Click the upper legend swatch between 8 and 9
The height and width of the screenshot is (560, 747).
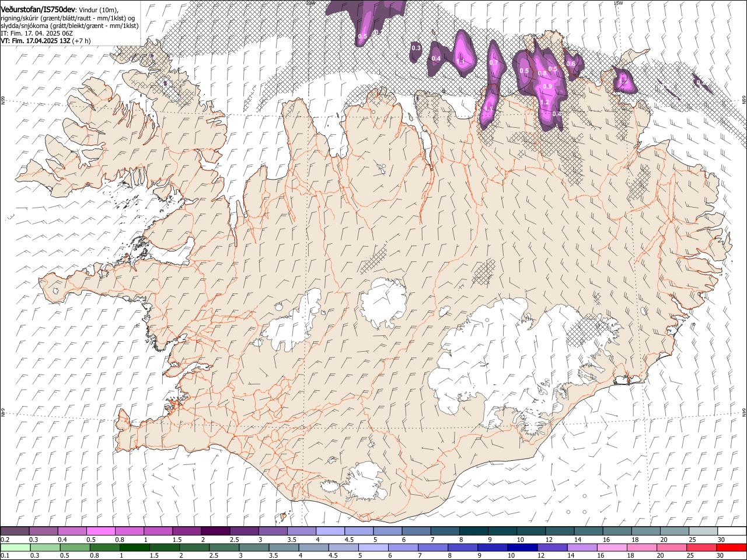click(473, 531)
